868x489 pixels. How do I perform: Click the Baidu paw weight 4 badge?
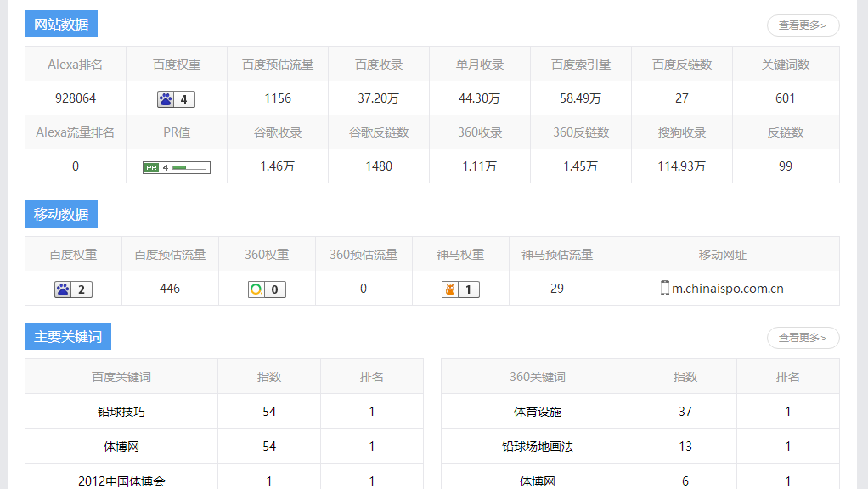176,99
